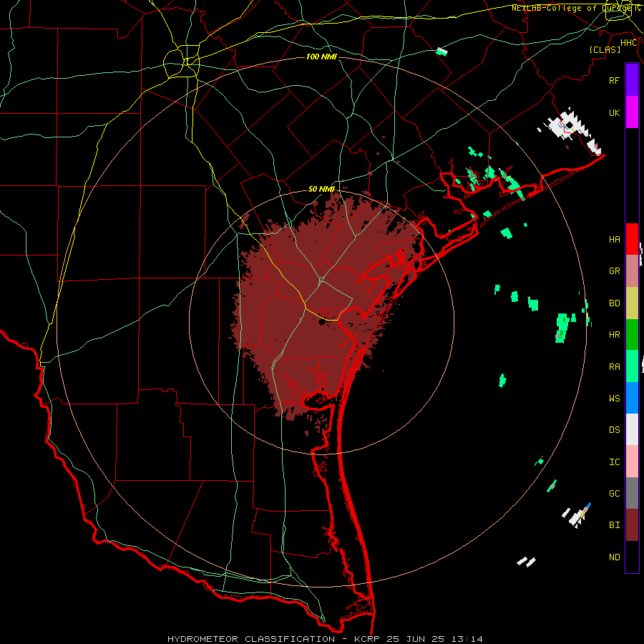
Task: Select the WS blue legend swatch
Action: (x=632, y=398)
